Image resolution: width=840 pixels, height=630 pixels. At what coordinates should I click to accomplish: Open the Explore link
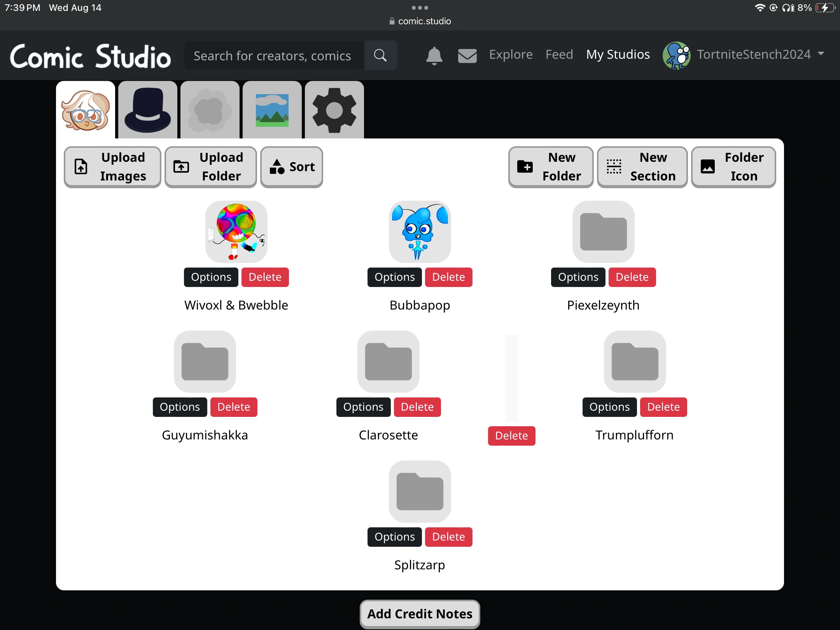(511, 54)
